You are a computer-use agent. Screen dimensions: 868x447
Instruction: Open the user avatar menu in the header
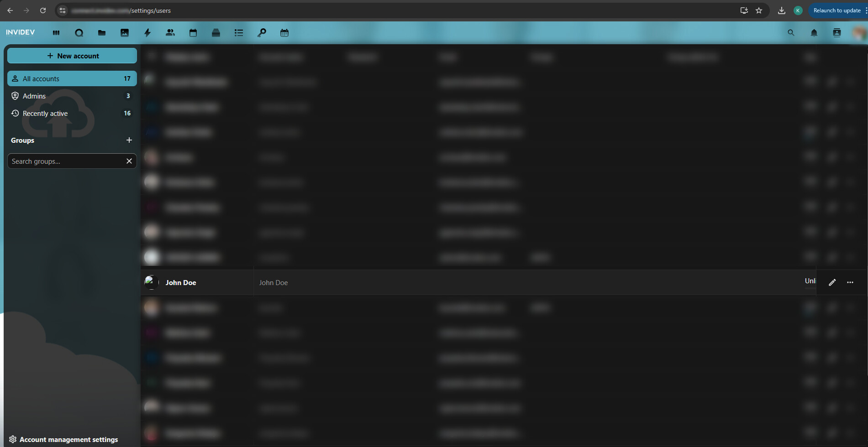[x=858, y=33]
